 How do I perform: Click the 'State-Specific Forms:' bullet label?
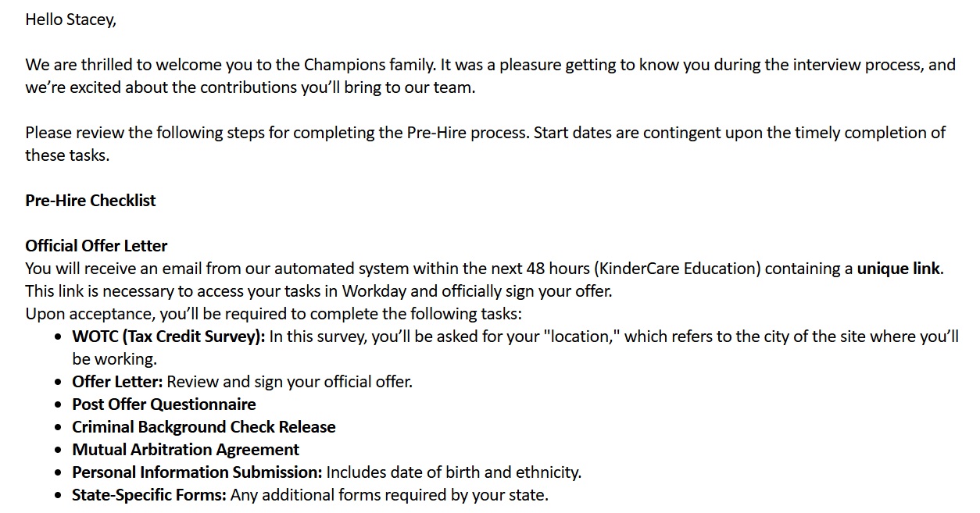[x=148, y=495]
